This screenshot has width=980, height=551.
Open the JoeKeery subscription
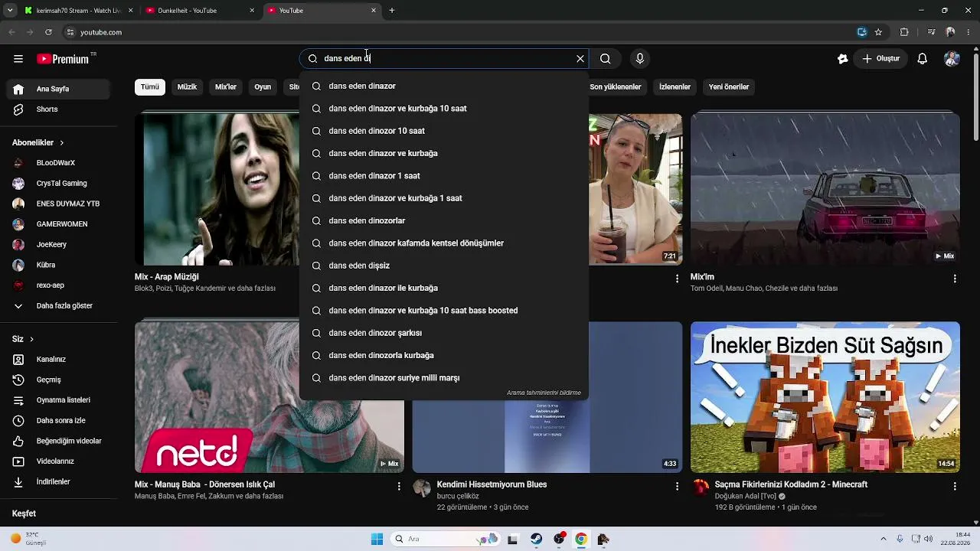click(58, 245)
